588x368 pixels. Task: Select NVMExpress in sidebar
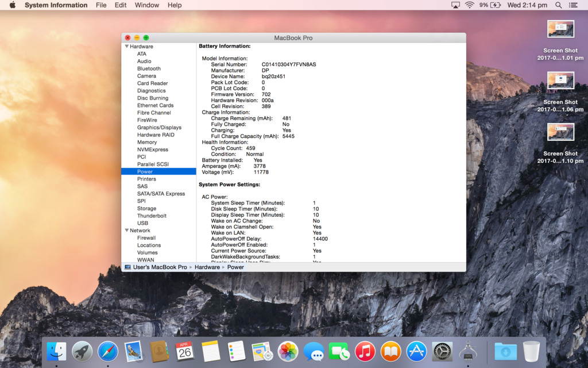pyautogui.click(x=153, y=149)
